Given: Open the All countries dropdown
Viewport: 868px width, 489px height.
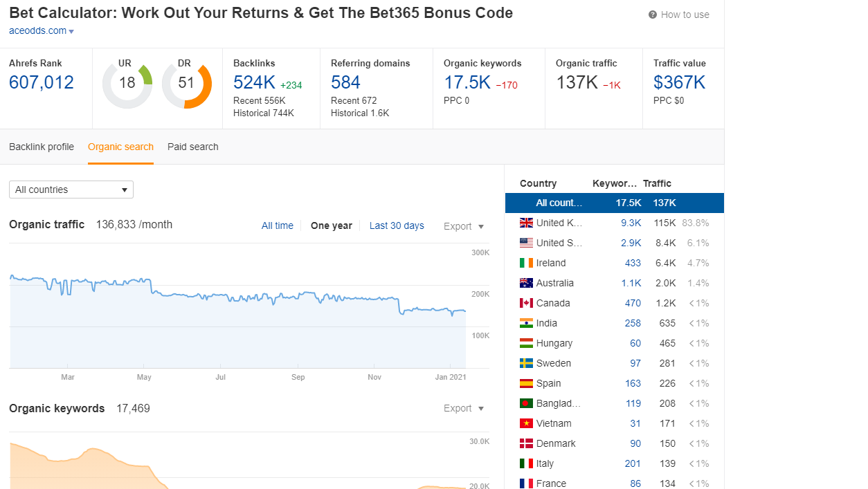Looking at the screenshot, I should (71, 190).
